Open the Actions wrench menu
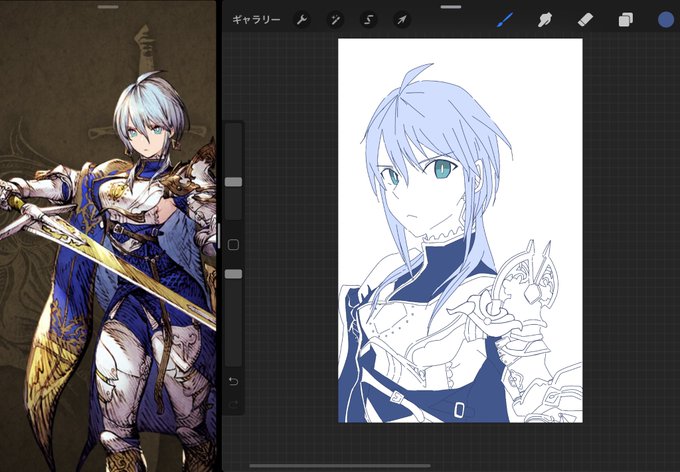Image resolution: width=680 pixels, height=472 pixels. pos(302,20)
